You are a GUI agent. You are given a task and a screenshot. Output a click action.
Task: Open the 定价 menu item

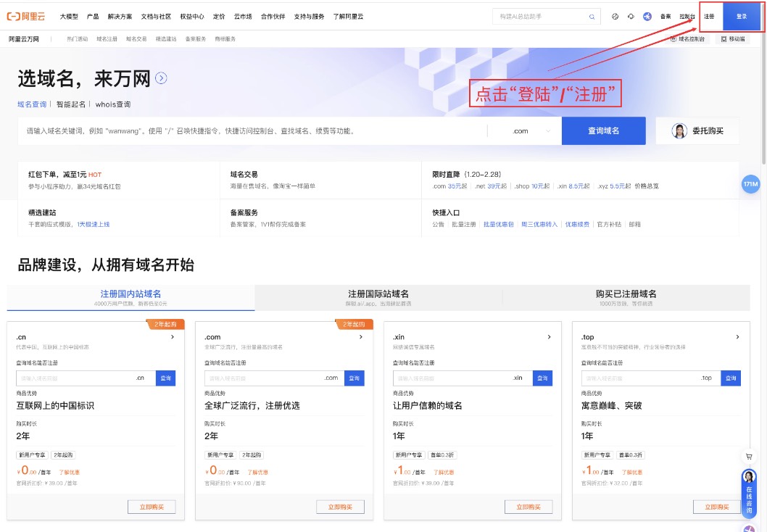tap(219, 17)
